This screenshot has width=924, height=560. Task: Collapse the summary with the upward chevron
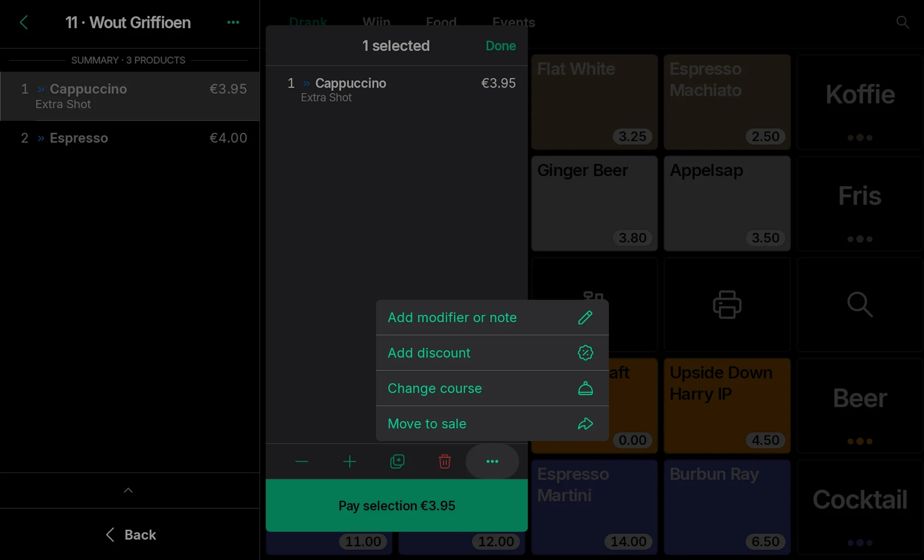128,490
